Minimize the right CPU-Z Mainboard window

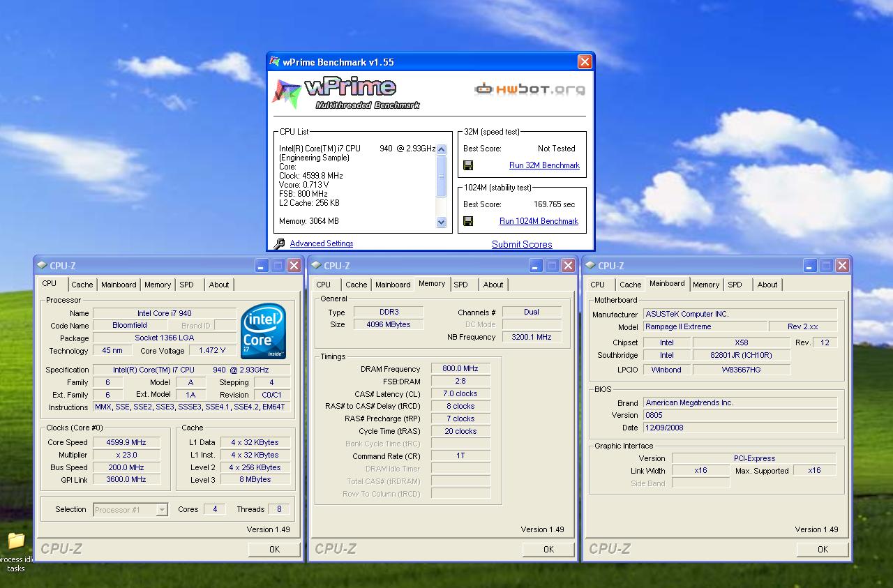pyautogui.click(x=810, y=265)
